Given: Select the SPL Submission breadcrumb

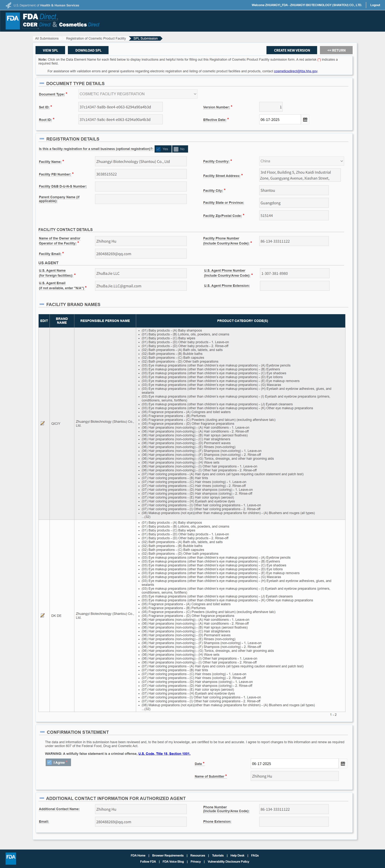Looking at the screenshot, I should pyautogui.click(x=146, y=38).
